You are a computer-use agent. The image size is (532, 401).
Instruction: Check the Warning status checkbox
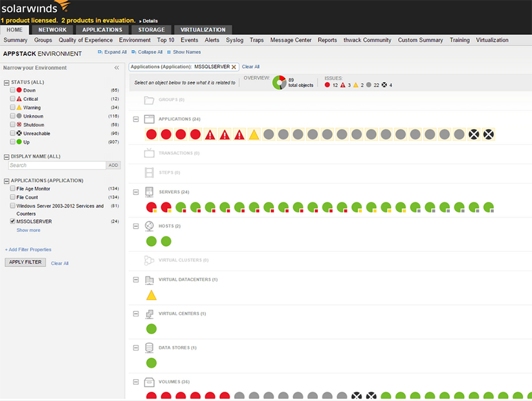(13, 107)
